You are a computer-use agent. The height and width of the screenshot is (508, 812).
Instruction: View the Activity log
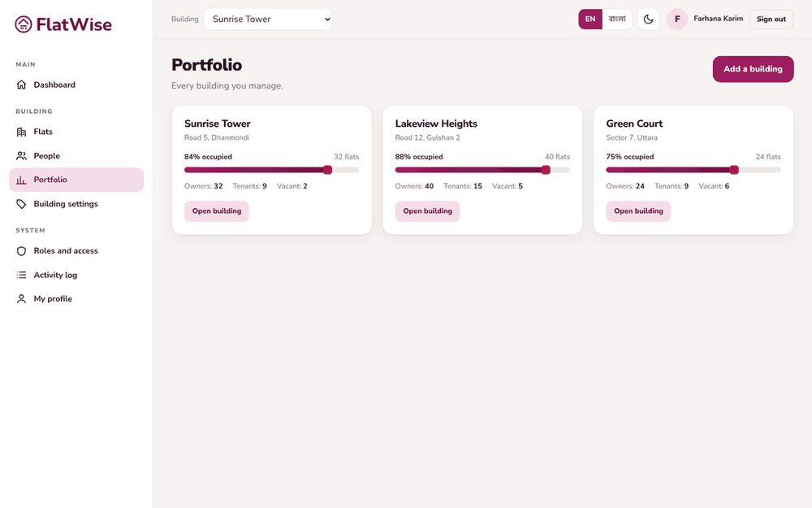click(x=76, y=275)
